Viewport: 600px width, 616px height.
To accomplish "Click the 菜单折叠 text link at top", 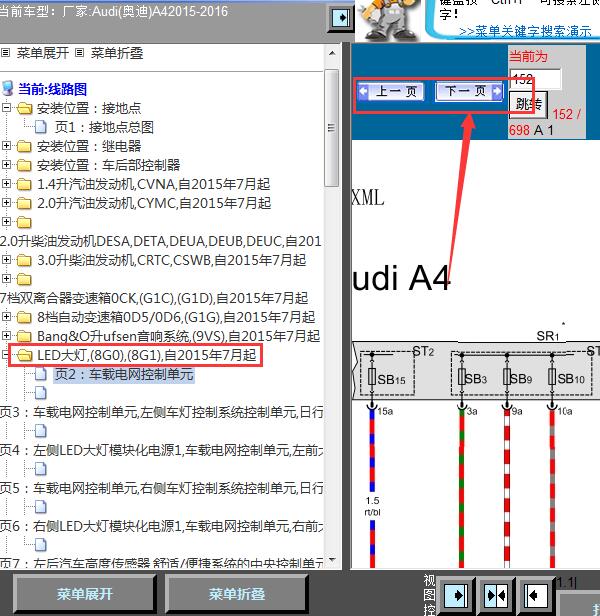I will (x=117, y=53).
